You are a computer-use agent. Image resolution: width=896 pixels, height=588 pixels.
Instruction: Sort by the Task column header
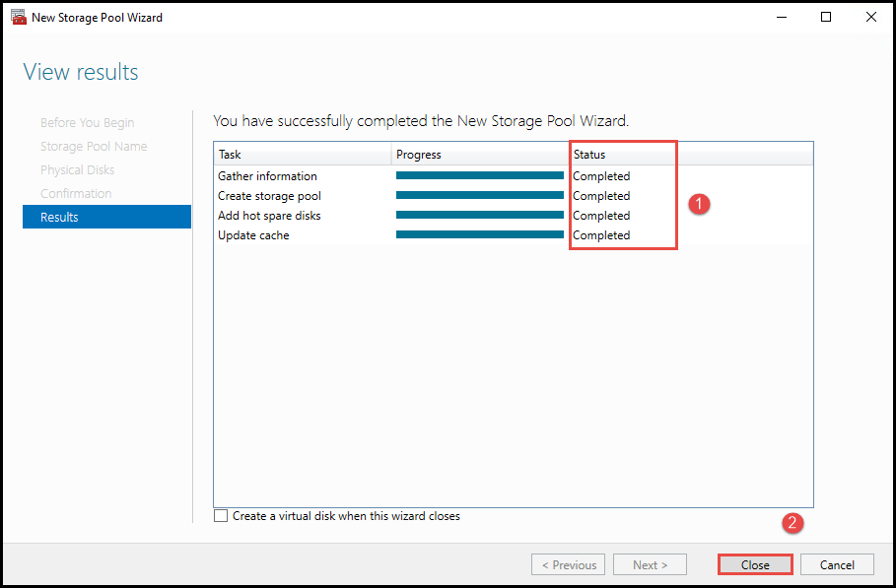tap(302, 155)
